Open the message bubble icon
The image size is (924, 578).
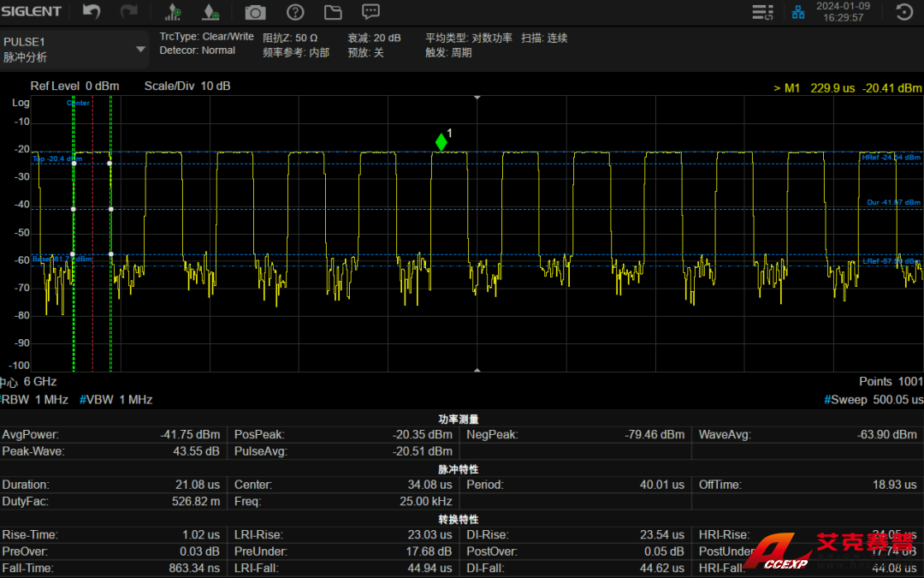(370, 12)
